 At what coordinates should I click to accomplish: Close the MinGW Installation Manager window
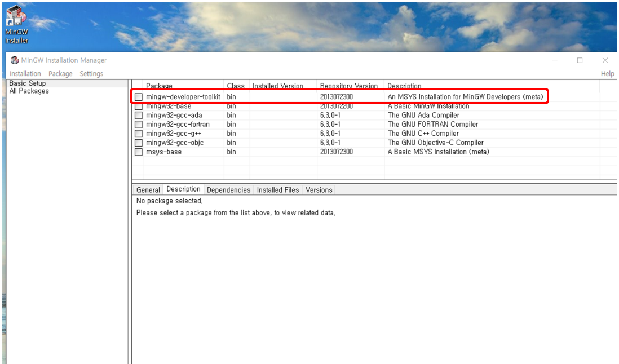tap(605, 60)
